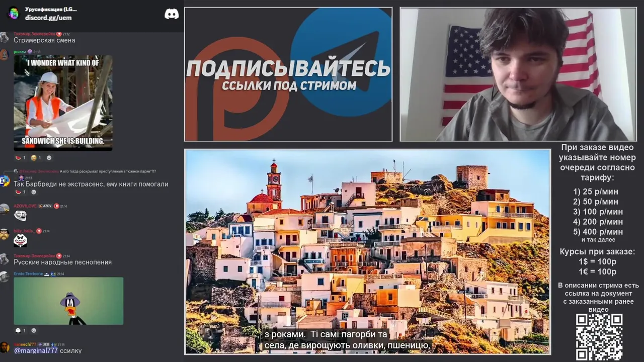This screenshot has height=362, width=644.
Task: Click the tariff line 3) 100 р/мин
Action: click(x=598, y=212)
